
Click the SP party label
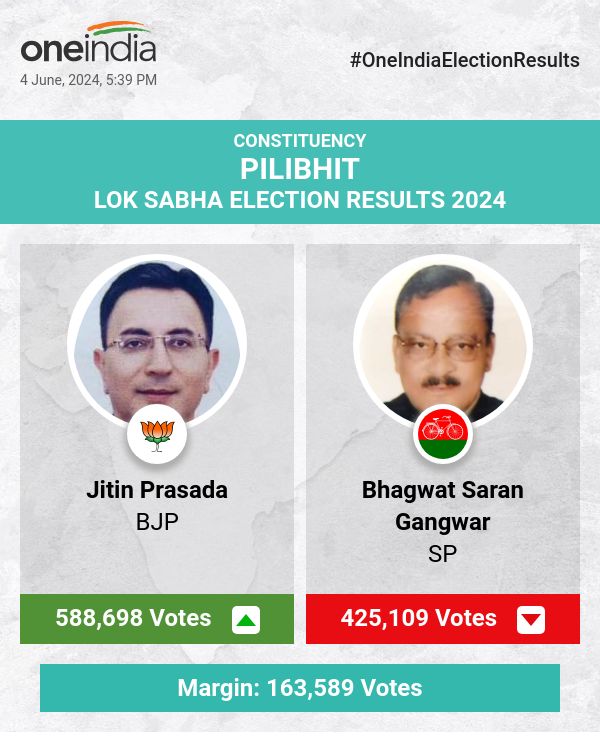click(443, 554)
